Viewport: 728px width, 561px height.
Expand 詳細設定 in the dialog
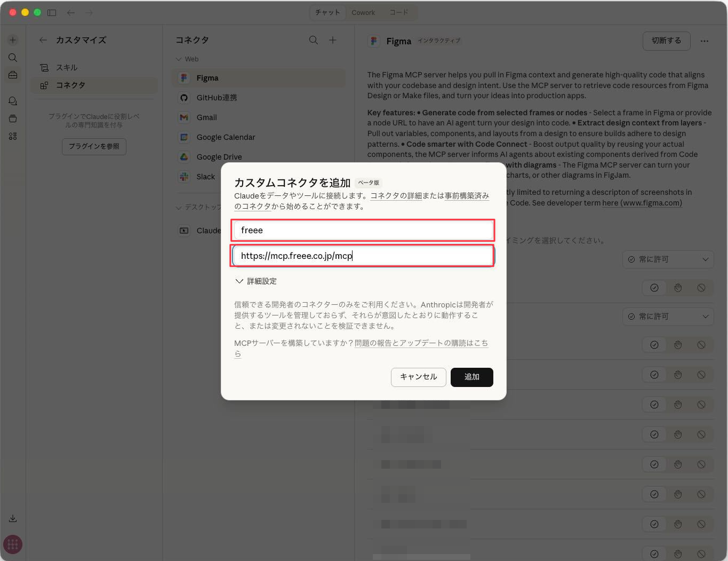click(256, 281)
